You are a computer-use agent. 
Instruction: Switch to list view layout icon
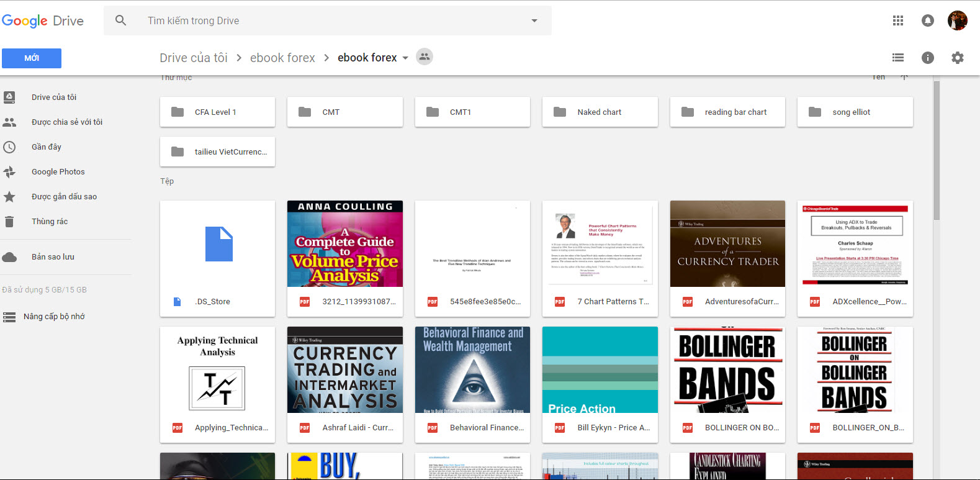(x=897, y=58)
